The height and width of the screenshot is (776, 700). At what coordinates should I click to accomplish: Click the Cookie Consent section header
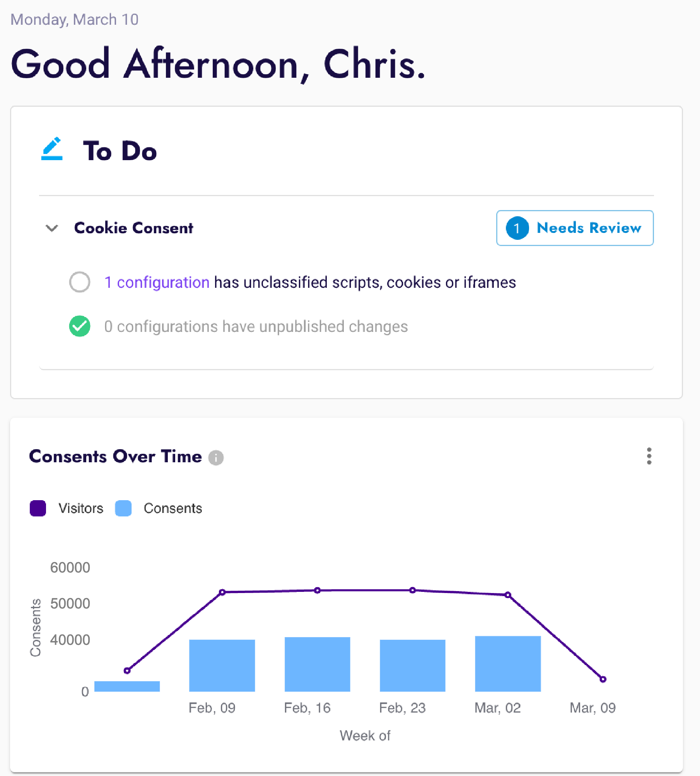(x=133, y=228)
